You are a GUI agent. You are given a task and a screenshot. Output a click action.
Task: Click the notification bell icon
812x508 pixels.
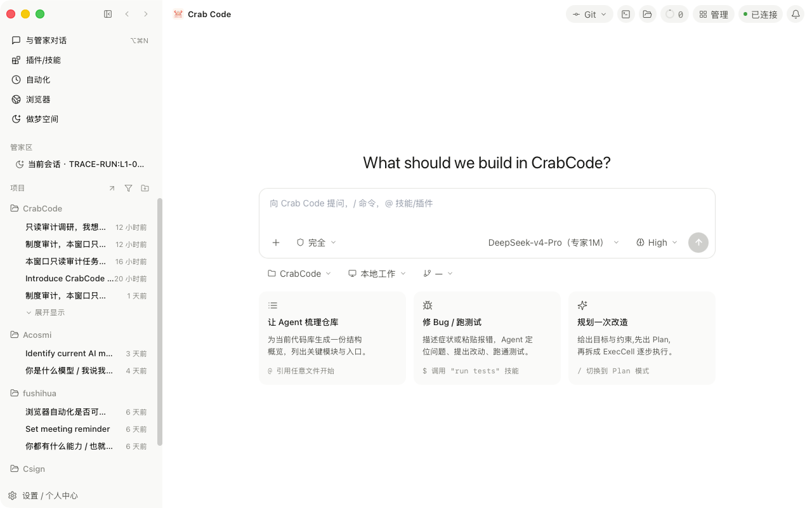[x=796, y=14]
